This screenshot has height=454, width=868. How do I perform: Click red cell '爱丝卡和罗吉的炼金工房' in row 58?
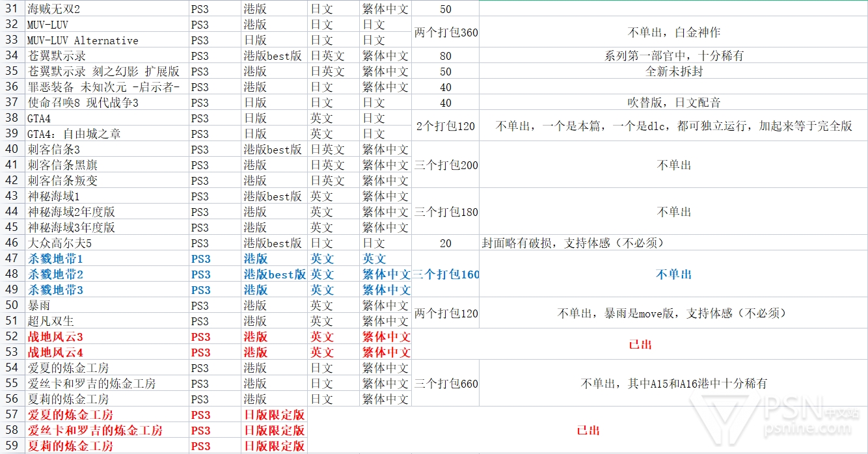(107, 431)
